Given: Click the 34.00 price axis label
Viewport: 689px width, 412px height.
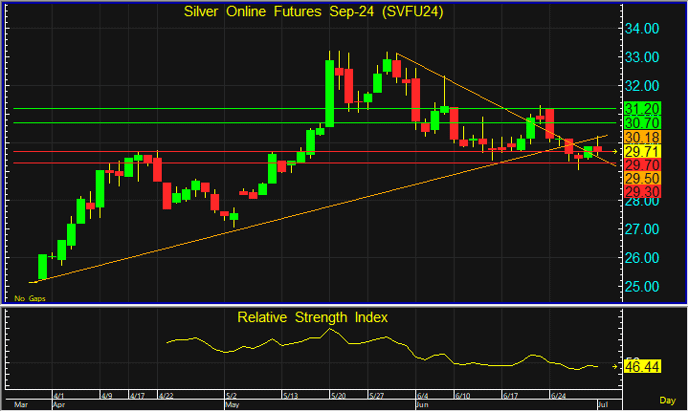Looking at the screenshot, I should (641, 29).
